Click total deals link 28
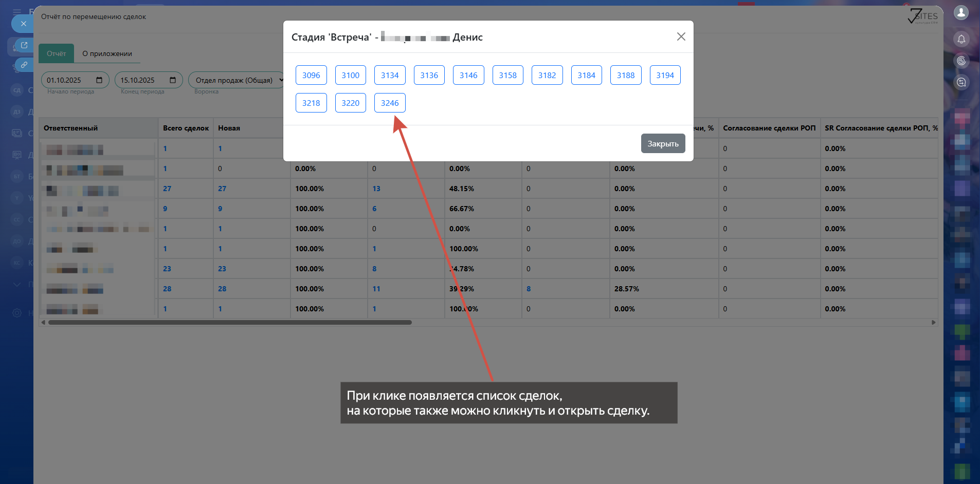Viewport: 980px width, 484px height. point(167,289)
